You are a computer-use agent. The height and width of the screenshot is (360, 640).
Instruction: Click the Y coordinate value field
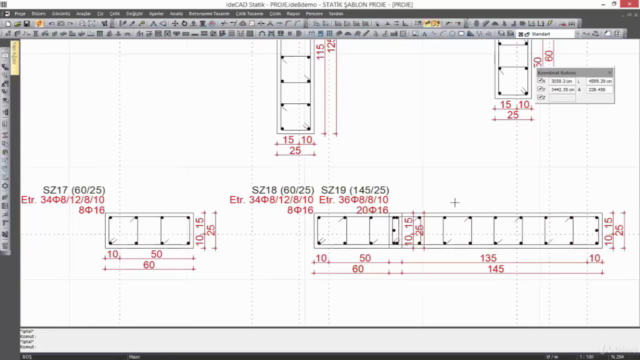(x=561, y=89)
